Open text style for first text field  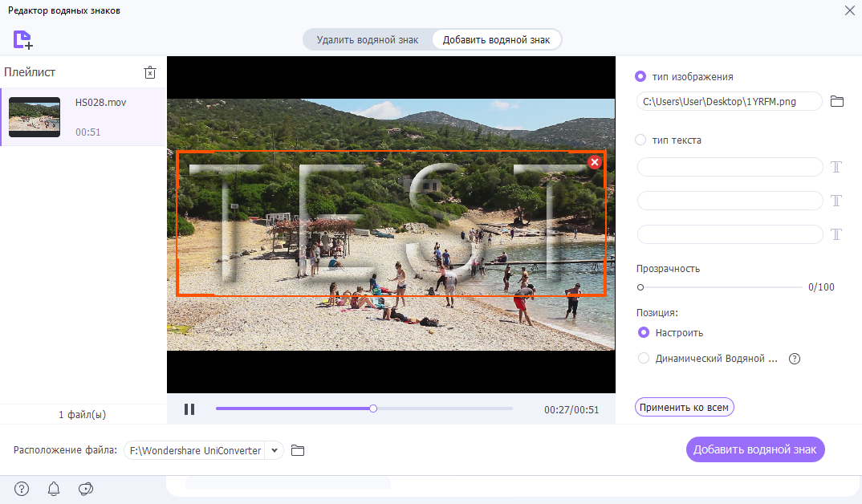pos(836,167)
